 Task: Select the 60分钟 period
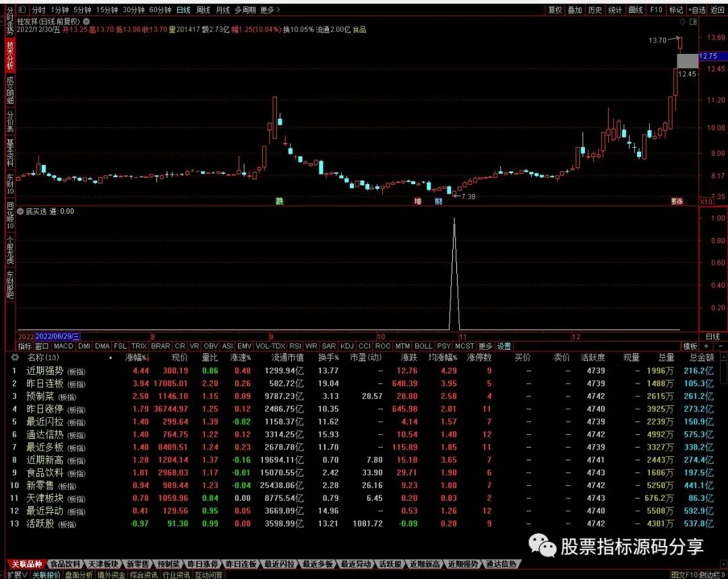tap(160, 9)
